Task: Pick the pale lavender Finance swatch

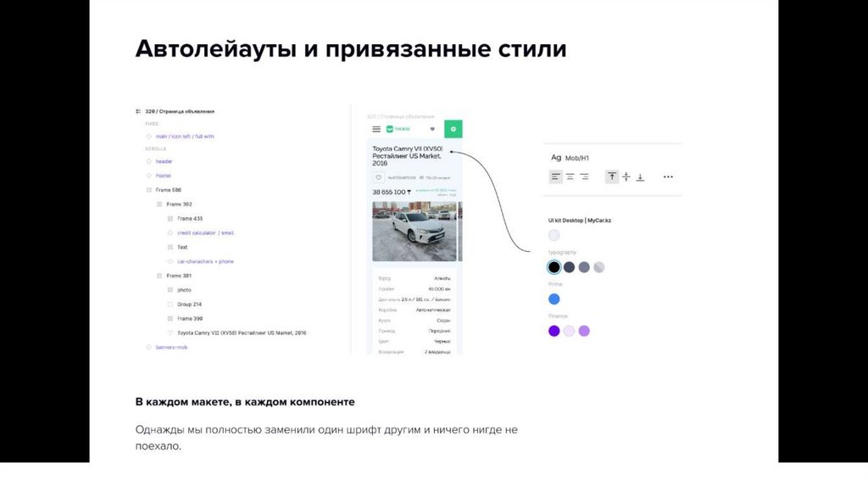Action: (x=569, y=331)
